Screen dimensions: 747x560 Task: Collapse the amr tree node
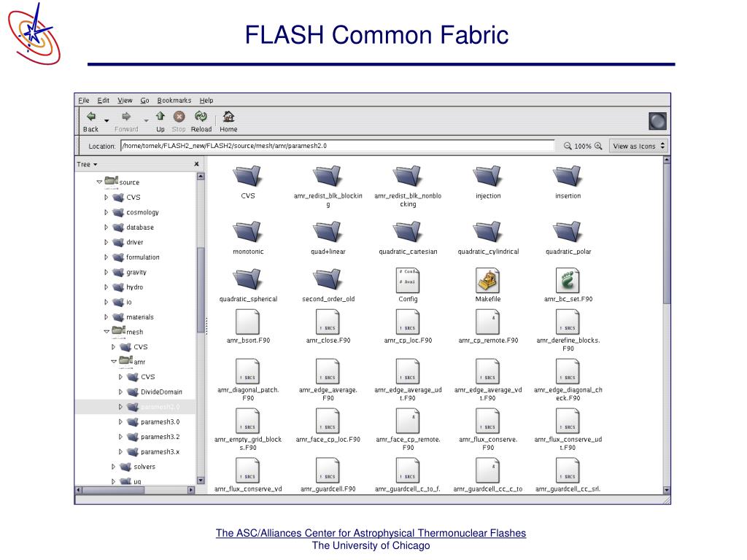pos(113,362)
